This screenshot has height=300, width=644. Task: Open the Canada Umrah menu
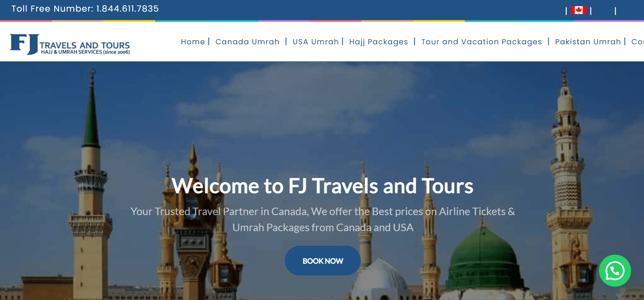point(247,42)
